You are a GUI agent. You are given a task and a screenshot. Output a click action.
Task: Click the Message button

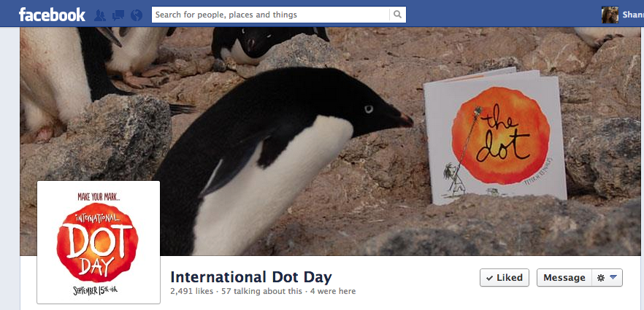[x=564, y=278]
